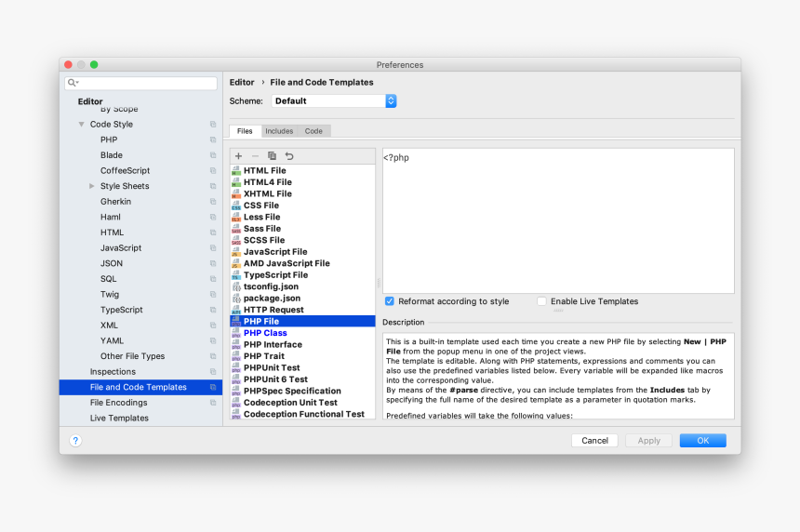800x532 pixels.
Task: Click the search magnifier icon
Action: [73, 83]
